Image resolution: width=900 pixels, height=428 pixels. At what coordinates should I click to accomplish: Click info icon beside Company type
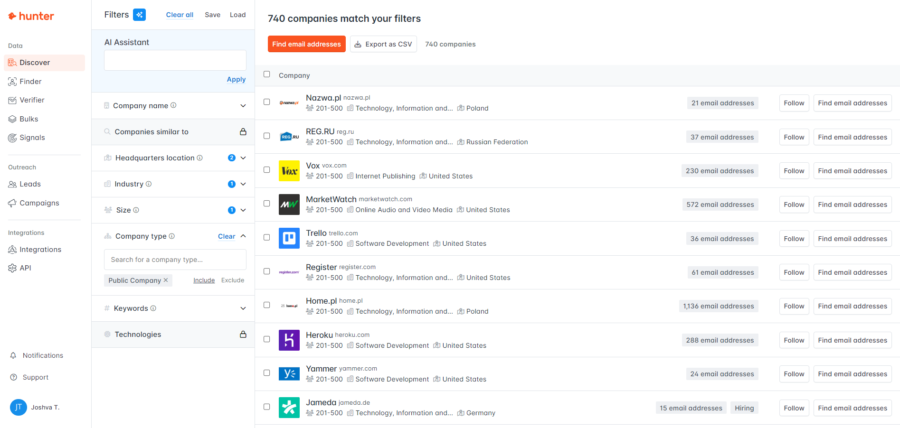(x=172, y=236)
